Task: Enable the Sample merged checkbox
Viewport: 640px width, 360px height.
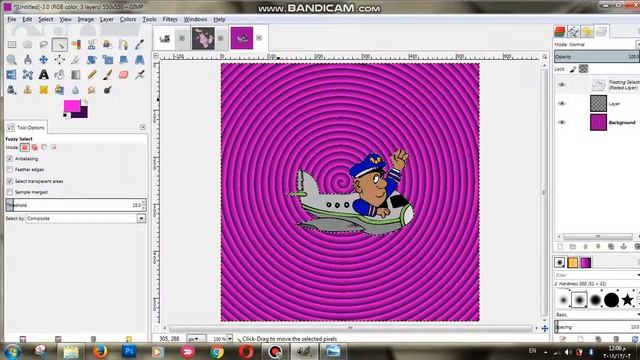Action: pyautogui.click(x=10, y=192)
